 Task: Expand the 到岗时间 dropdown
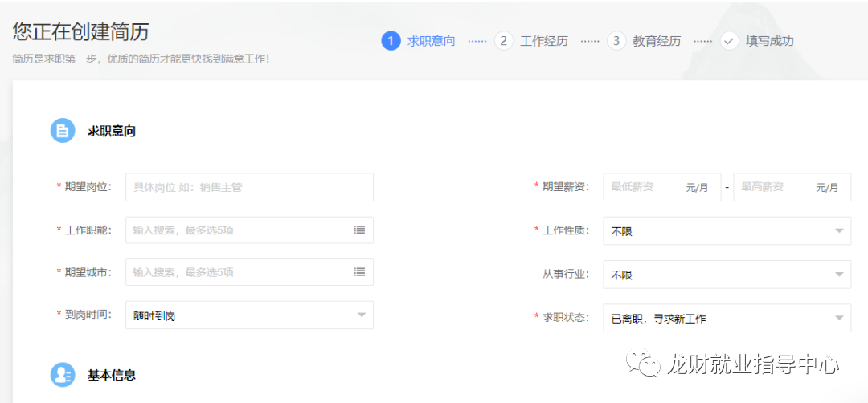(249, 315)
